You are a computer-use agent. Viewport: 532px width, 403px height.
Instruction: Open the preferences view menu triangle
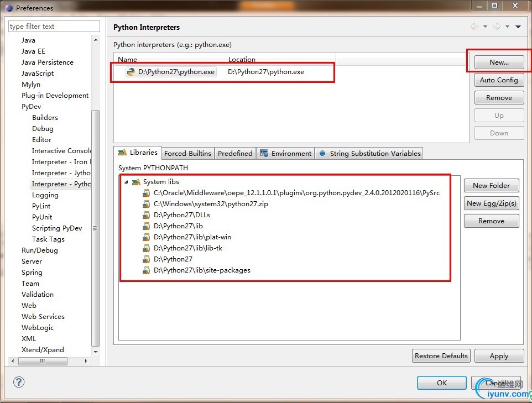click(x=518, y=27)
